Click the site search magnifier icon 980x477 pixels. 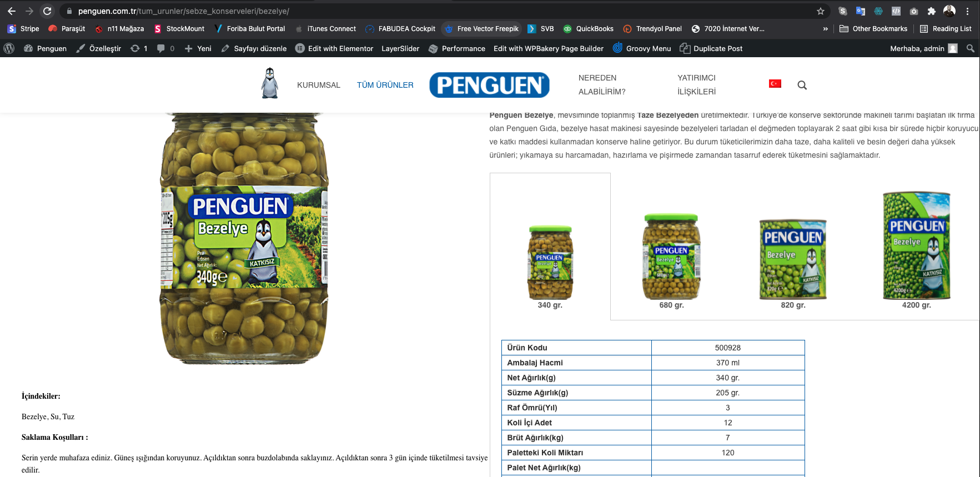[802, 85]
